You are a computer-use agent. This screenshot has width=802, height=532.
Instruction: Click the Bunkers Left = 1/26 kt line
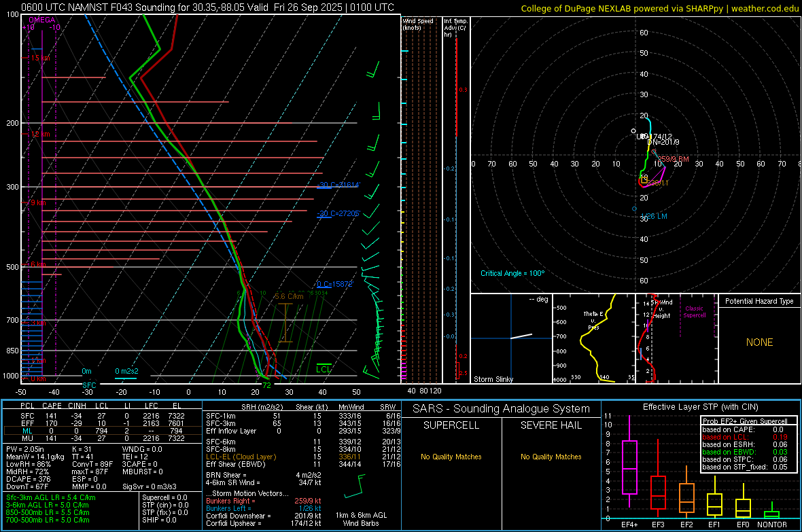264,508
